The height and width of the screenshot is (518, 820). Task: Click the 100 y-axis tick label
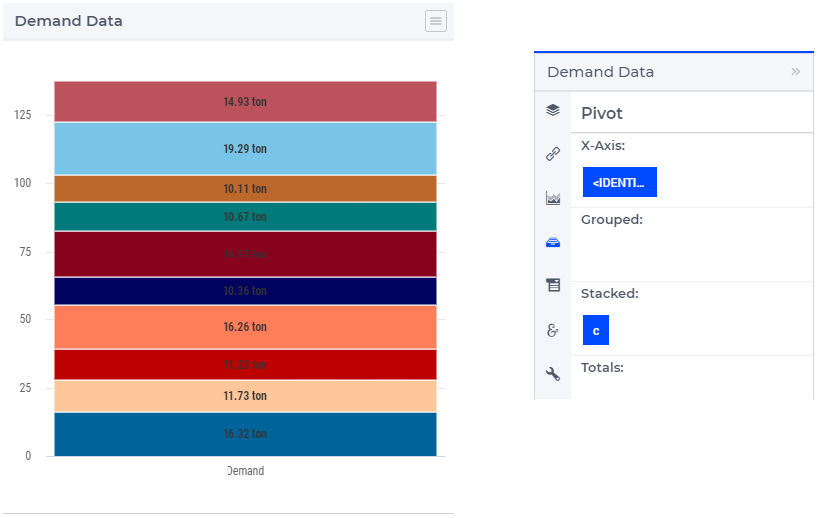coord(22,183)
